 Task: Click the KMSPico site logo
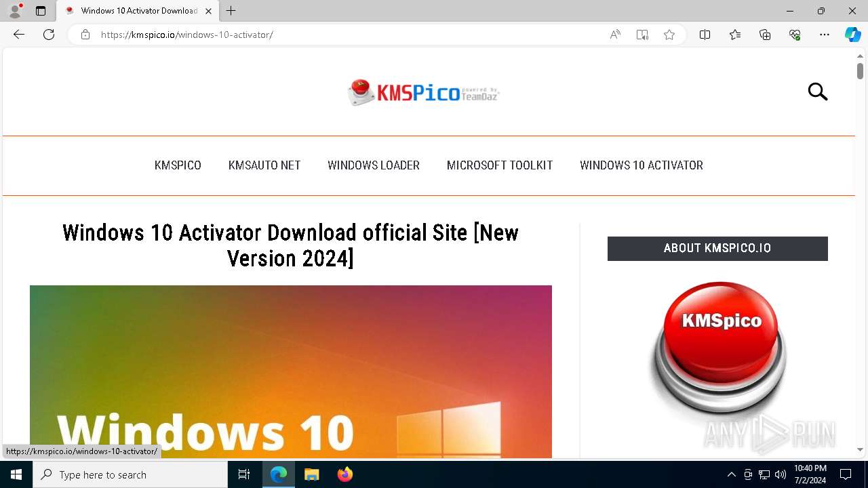(424, 92)
